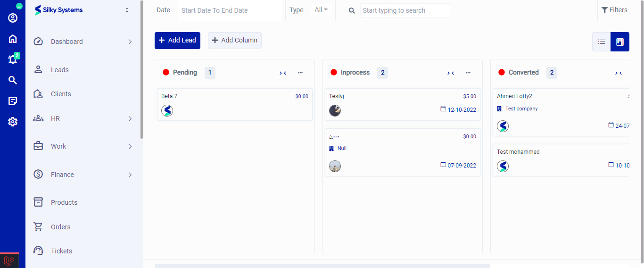The image size is (644, 268).
Task: Click Pending count badge 1
Action: coord(210,73)
